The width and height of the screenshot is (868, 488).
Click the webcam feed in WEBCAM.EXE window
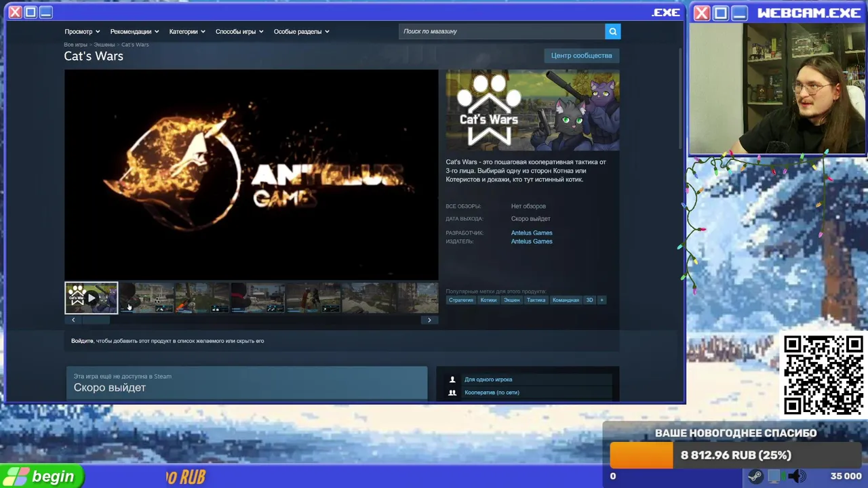click(778, 89)
